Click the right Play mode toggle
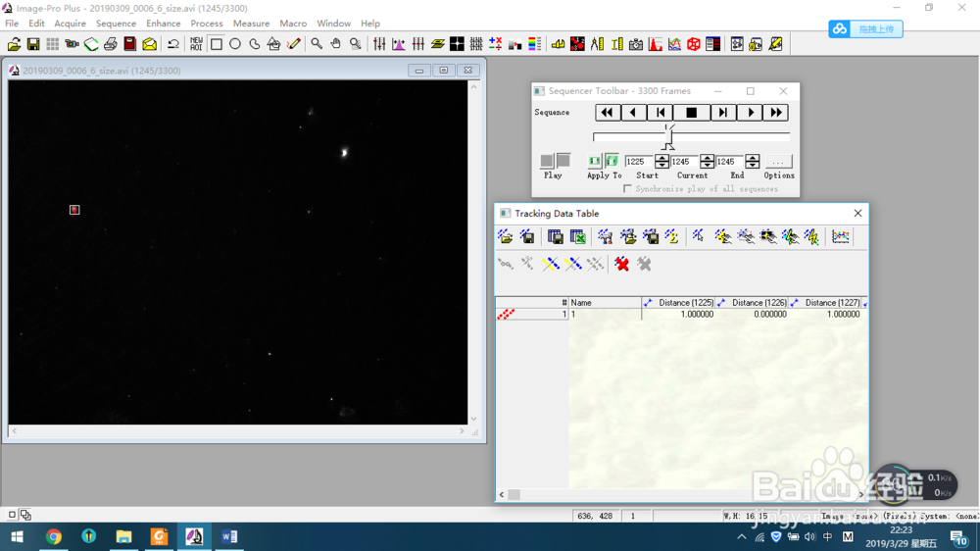The width and height of the screenshot is (980, 551). [x=563, y=161]
